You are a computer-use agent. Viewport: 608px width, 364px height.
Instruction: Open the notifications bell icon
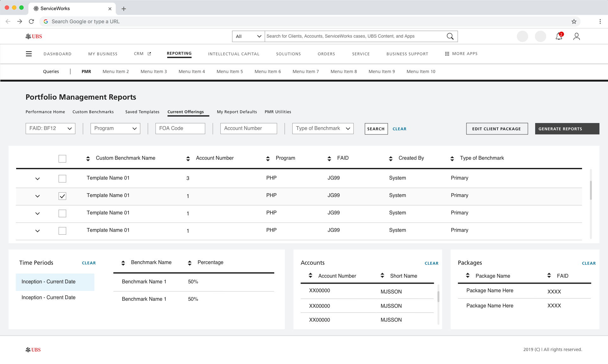coord(559,37)
